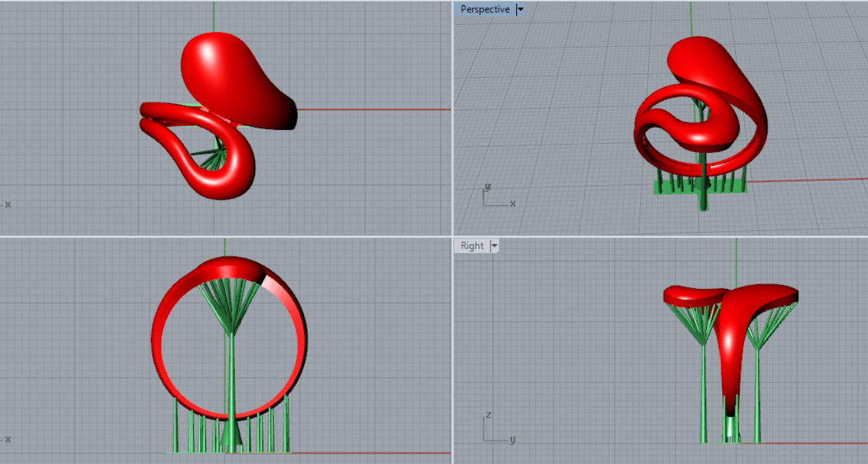Click the horizontal divider between the right-side viewports
Viewport: 868px width, 464px height.
pyautogui.click(x=659, y=236)
